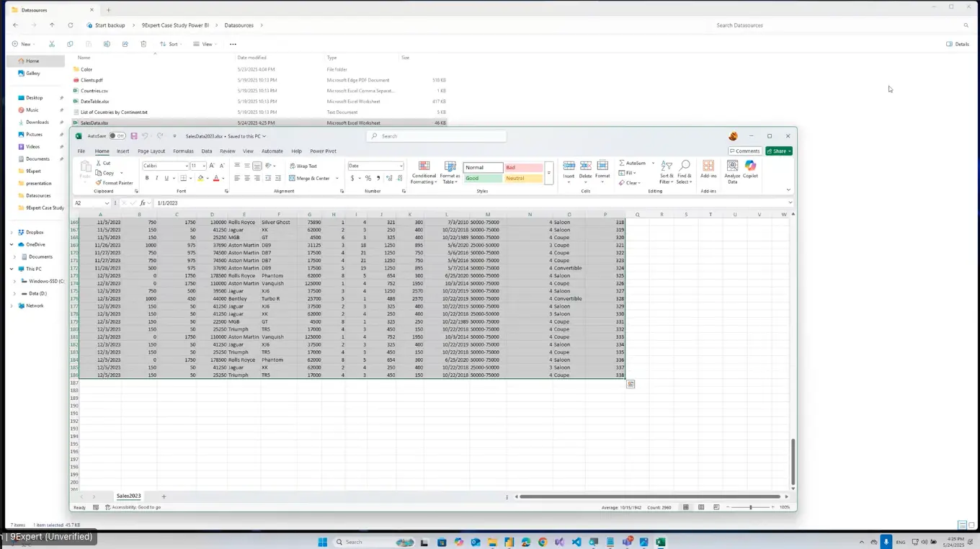980x549 pixels.
Task: Click in the Excel search box
Action: click(x=436, y=136)
